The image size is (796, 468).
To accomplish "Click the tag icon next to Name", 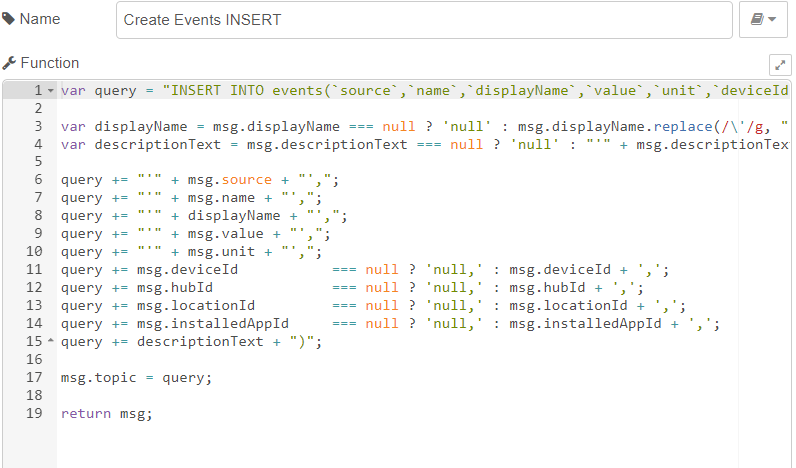I will click(9, 19).
